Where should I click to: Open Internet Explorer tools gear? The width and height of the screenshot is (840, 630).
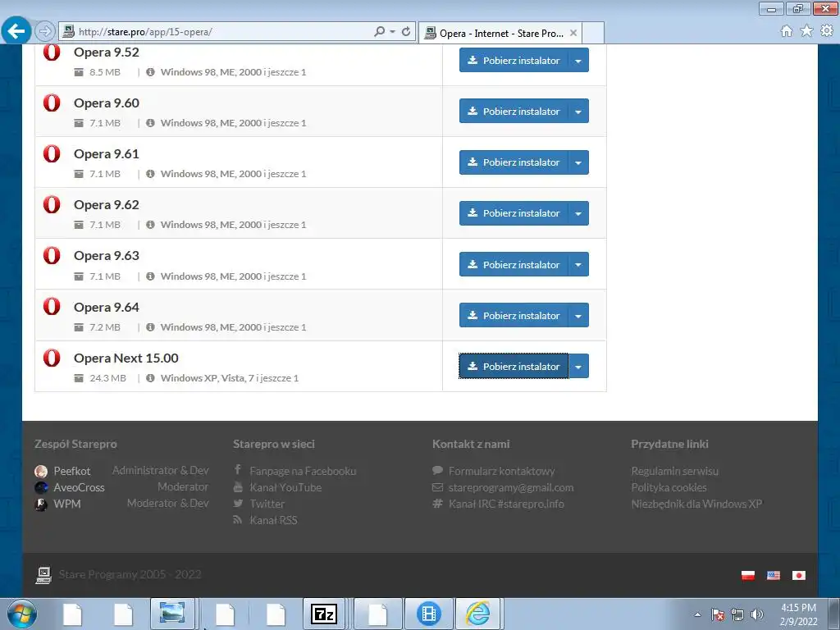(x=827, y=31)
